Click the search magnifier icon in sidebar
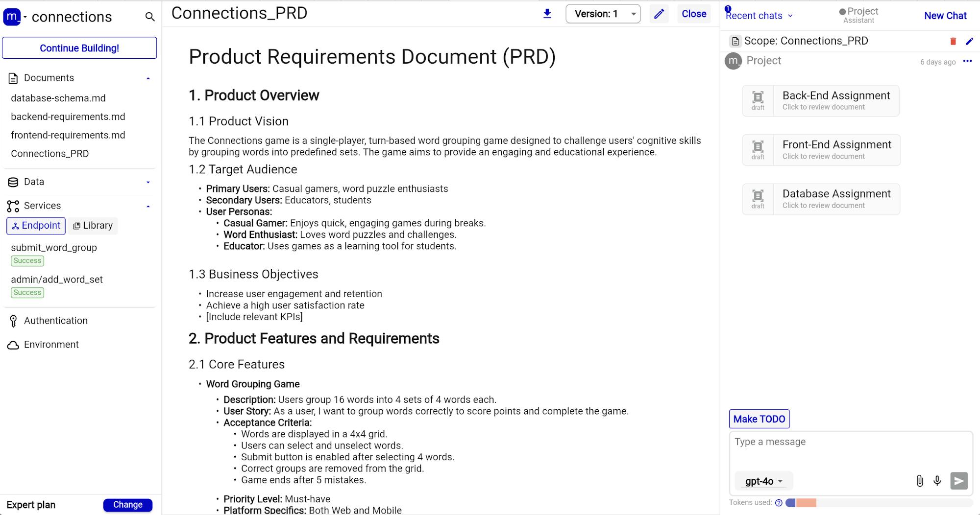 (150, 17)
